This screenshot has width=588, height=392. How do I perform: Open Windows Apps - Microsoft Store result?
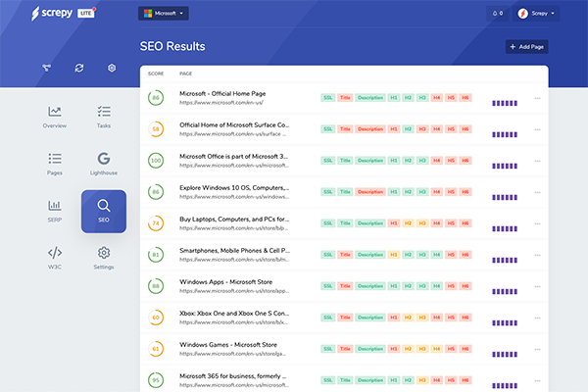pyautogui.click(x=225, y=282)
